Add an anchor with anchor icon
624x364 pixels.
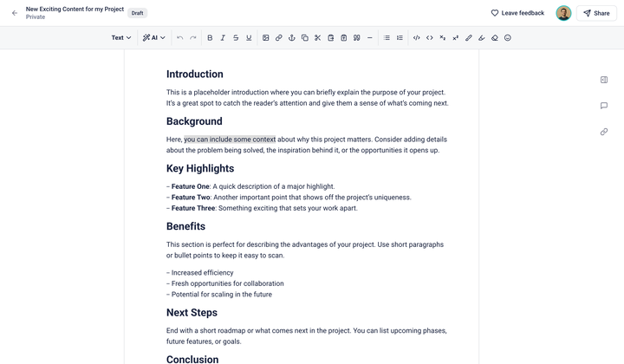[292, 38]
